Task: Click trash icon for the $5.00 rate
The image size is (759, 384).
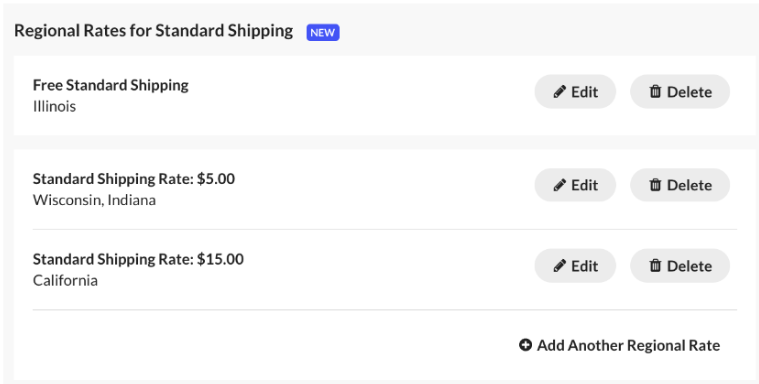Action: 655,185
